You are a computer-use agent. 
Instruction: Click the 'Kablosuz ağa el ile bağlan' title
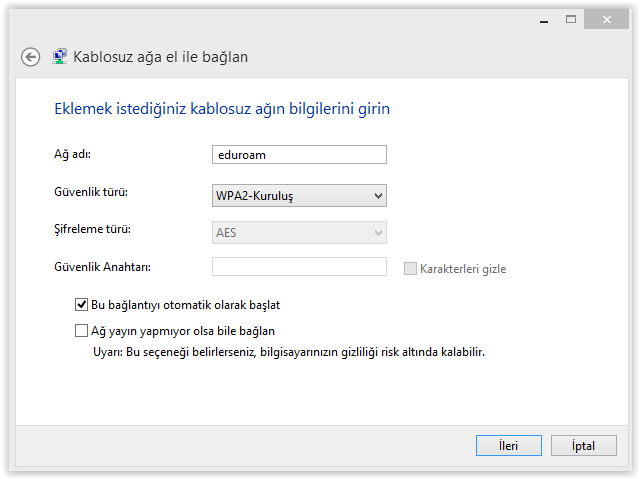click(160, 57)
